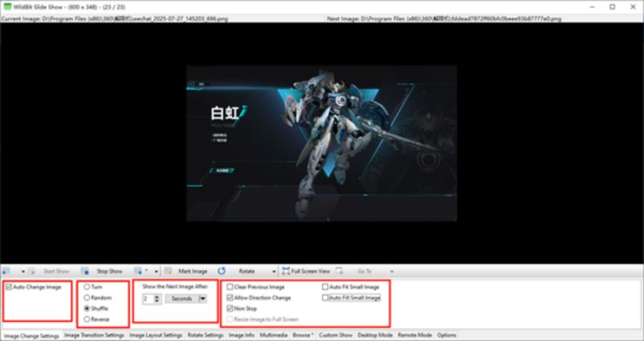Viewport: 644px width, 341px height.
Task: Decrease the interval with the down spinner
Action: coord(157,302)
